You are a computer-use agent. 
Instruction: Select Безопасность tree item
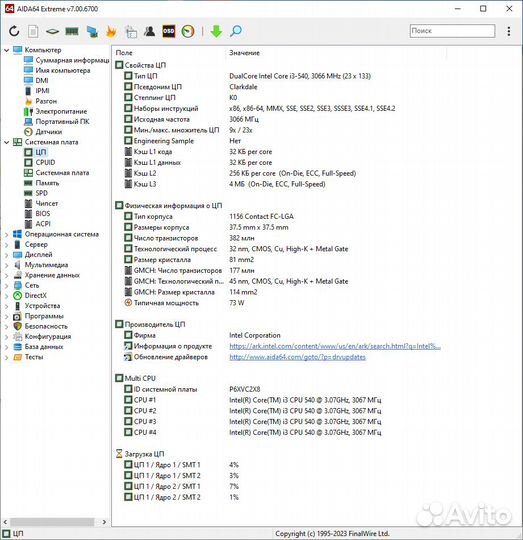[40, 326]
